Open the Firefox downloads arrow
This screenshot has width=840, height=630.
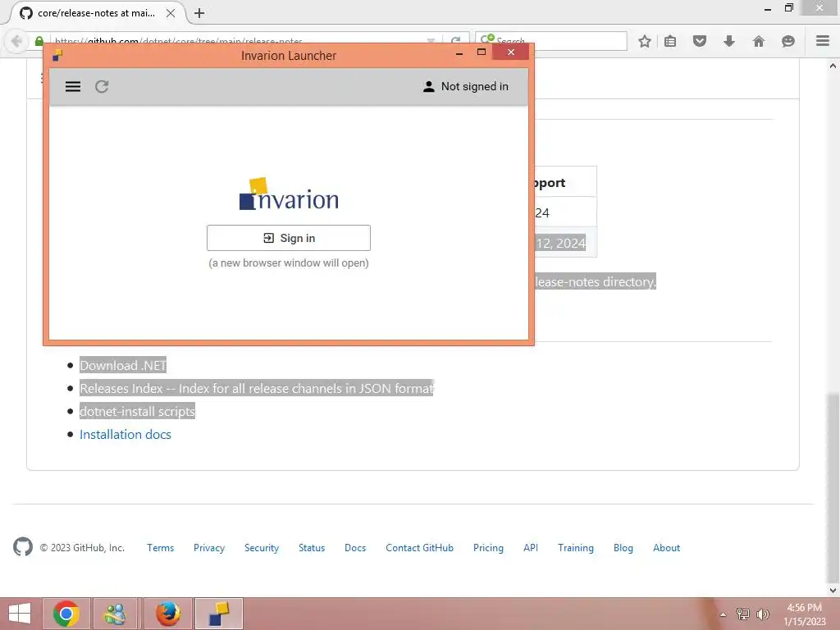point(729,41)
